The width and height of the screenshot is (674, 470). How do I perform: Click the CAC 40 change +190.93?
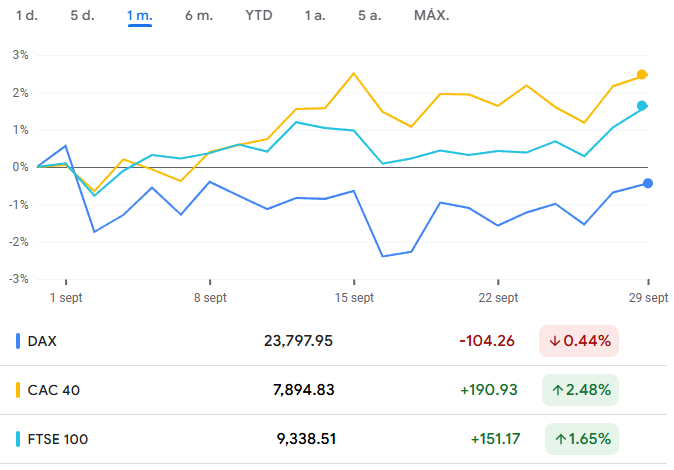pyautogui.click(x=489, y=390)
